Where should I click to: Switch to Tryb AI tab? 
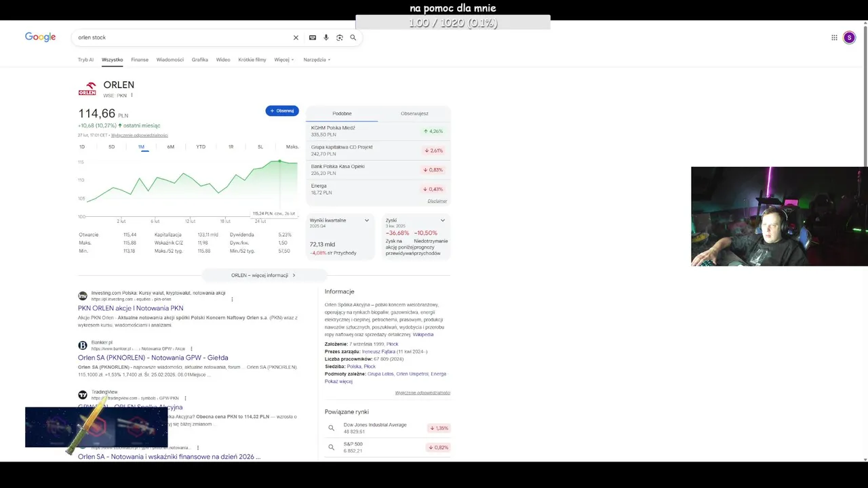[x=85, y=60]
